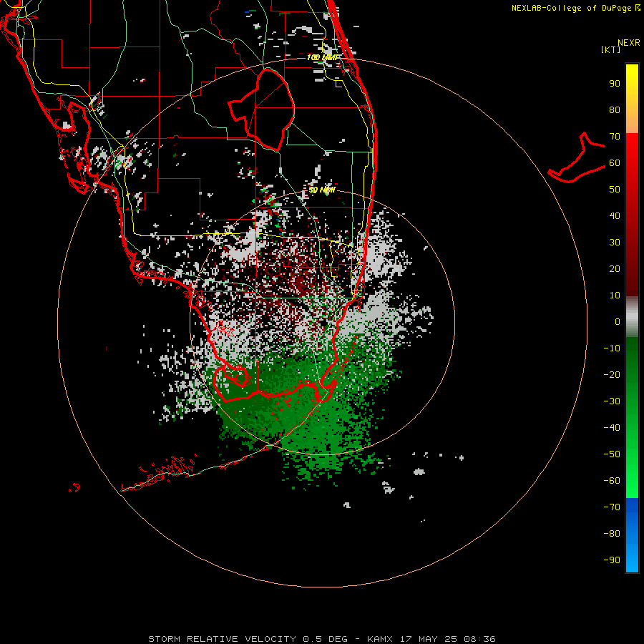Click the -50 value on the velocity scale
This screenshot has height=644, width=644.
(x=612, y=454)
